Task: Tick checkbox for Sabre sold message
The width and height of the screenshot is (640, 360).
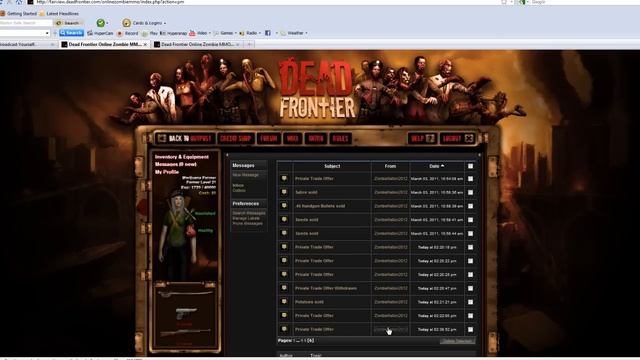Action: (470, 192)
